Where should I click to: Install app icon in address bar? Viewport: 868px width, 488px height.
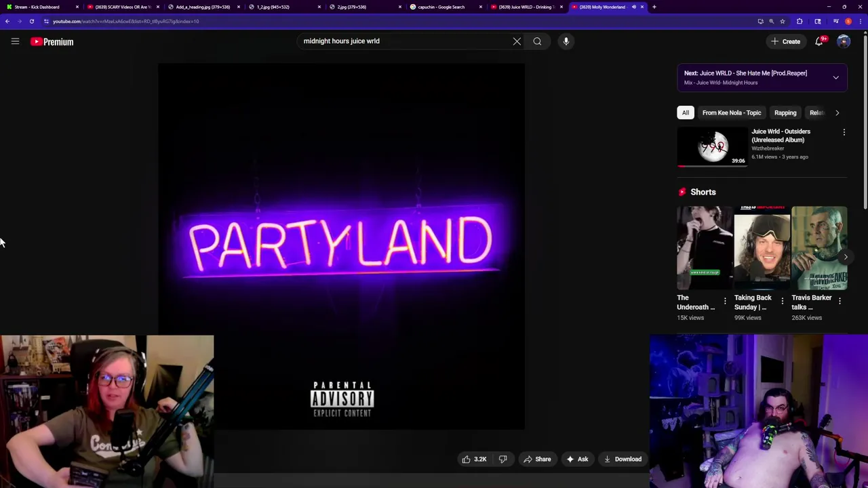[760, 21]
